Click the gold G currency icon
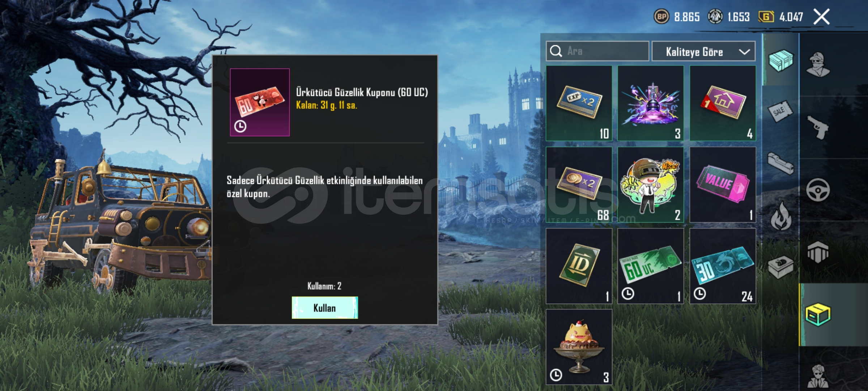The height and width of the screenshot is (391, 868). (766, 17)
